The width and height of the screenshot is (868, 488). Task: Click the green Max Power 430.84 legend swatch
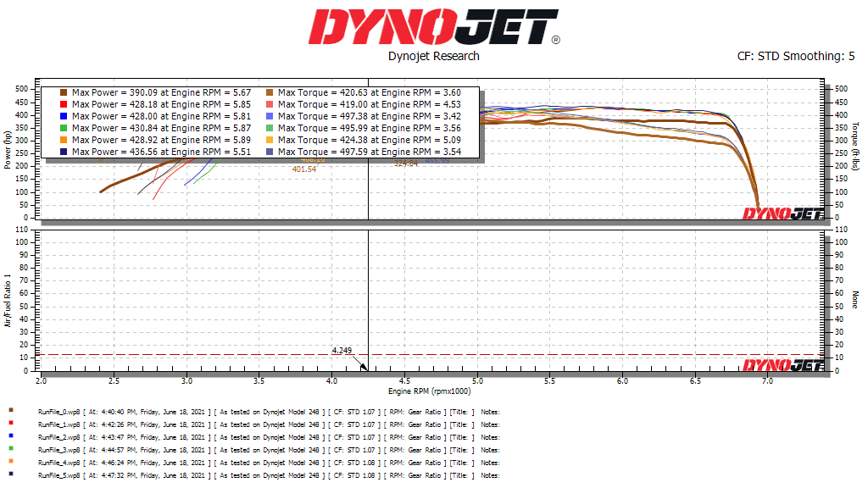64,128
